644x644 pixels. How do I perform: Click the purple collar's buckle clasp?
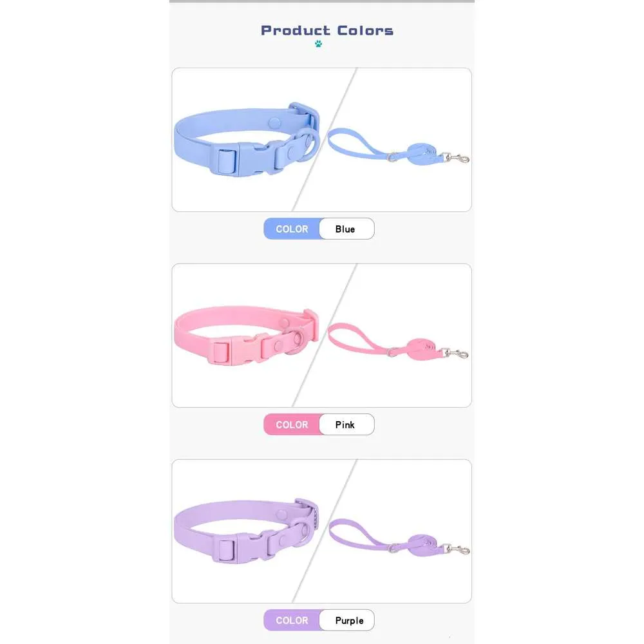coord(242,546)
